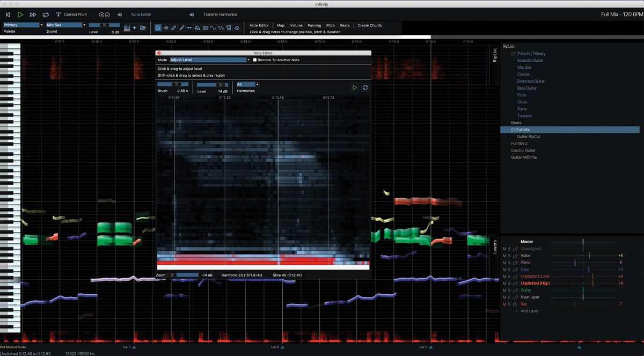Viewport: 644px width, 356px height.
Task: Select the eraser tool in the toolbar
Action: pyautogui.click(x=237, y=27)
